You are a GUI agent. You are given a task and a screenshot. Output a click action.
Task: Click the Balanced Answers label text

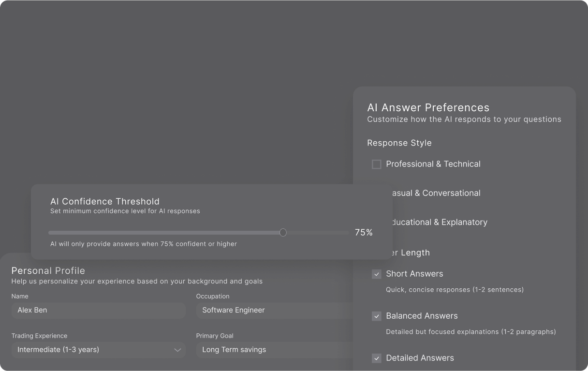tap(422, 316)
